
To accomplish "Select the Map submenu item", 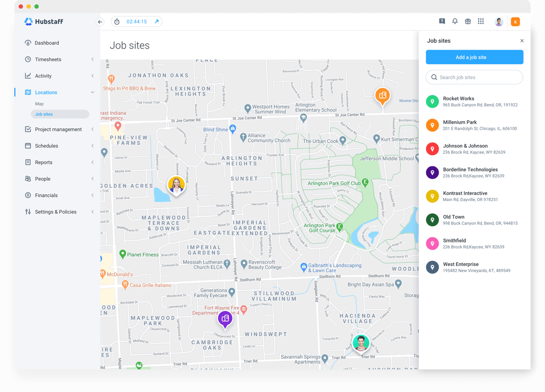I will tap(39, 104).
